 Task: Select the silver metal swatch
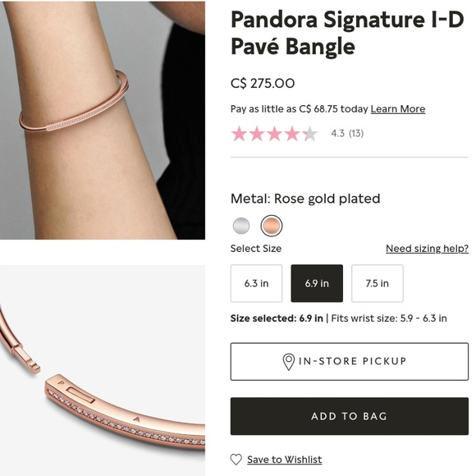(241, 226)
